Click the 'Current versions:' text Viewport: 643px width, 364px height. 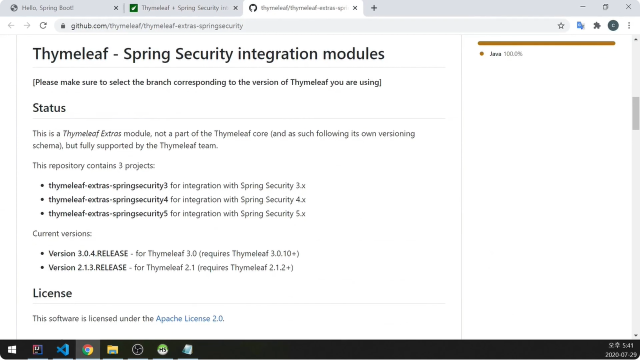click(x=62, y=233)
